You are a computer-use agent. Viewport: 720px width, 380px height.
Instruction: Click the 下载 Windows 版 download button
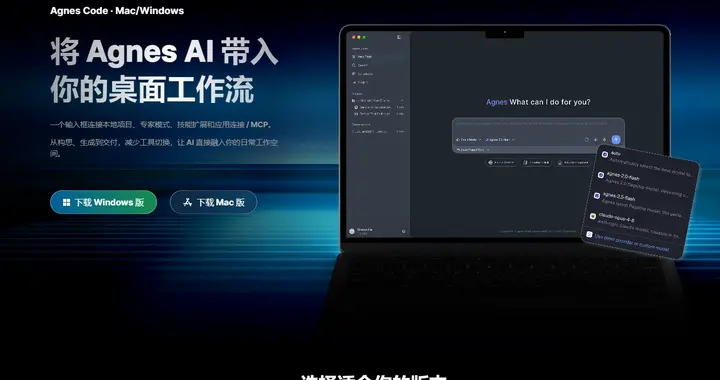pyautogui.click(x=103, y=202)
